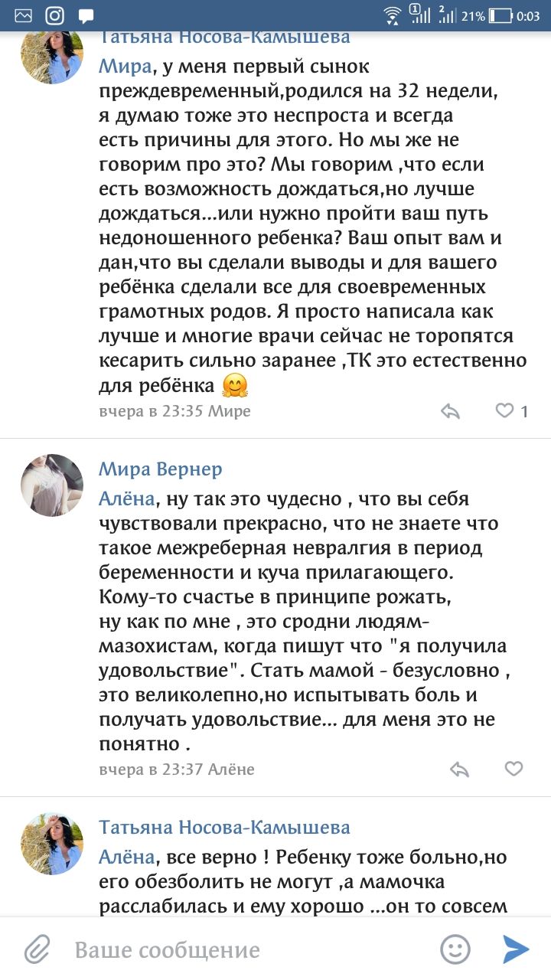
Task: Tap the Алёна mention in the bottom comment
Action: click(127, 857)
